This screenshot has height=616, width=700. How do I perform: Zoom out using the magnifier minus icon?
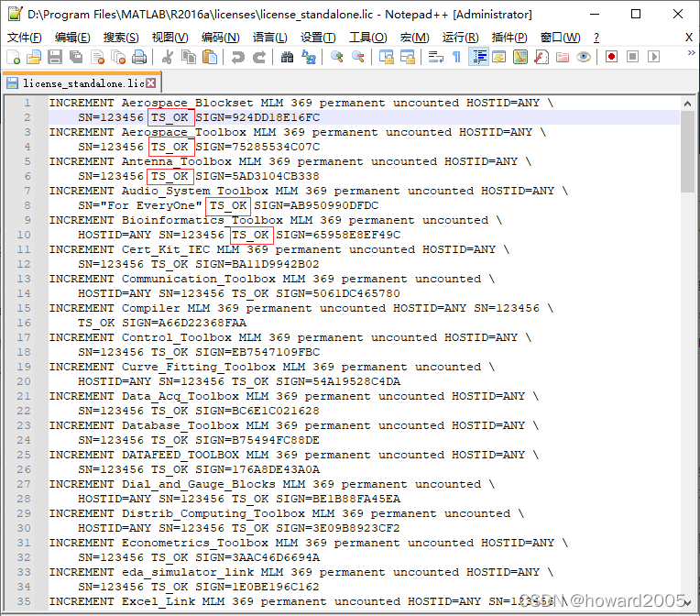click(x=357, y=57)
